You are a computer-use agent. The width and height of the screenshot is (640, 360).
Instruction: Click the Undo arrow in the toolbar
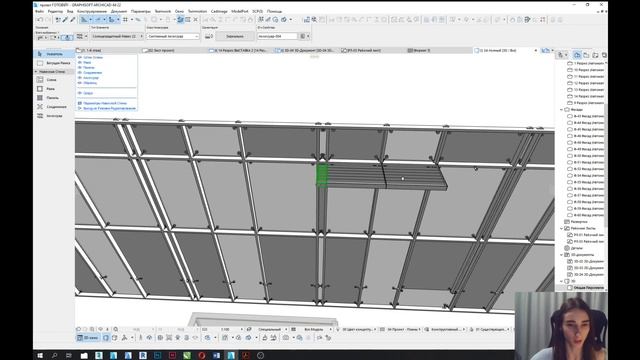tap(40, 20)
